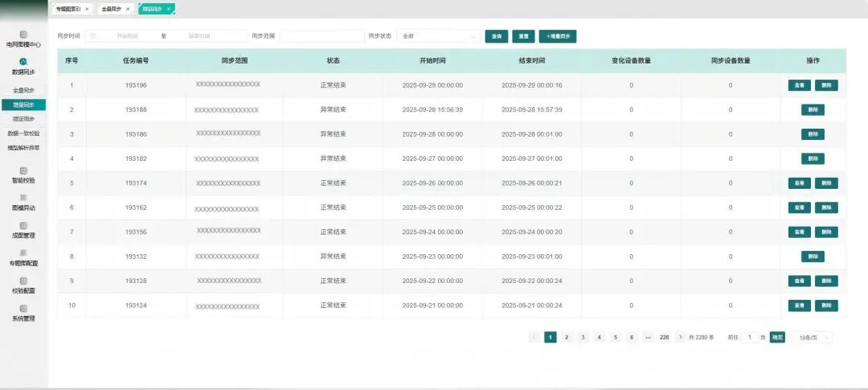Click the 同步范围 input field
The image size is (868, 390).
(x=322, y=36)
